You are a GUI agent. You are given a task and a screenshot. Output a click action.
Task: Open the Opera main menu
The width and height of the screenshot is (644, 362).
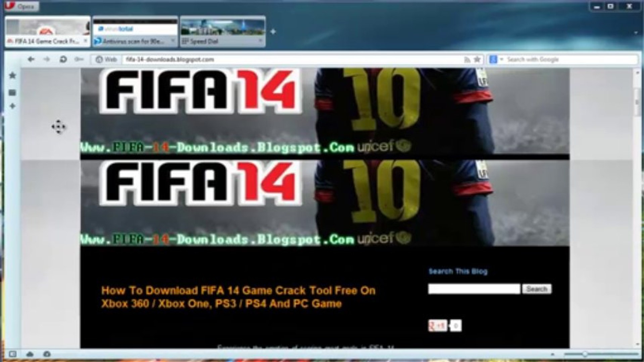coord(22,6)
